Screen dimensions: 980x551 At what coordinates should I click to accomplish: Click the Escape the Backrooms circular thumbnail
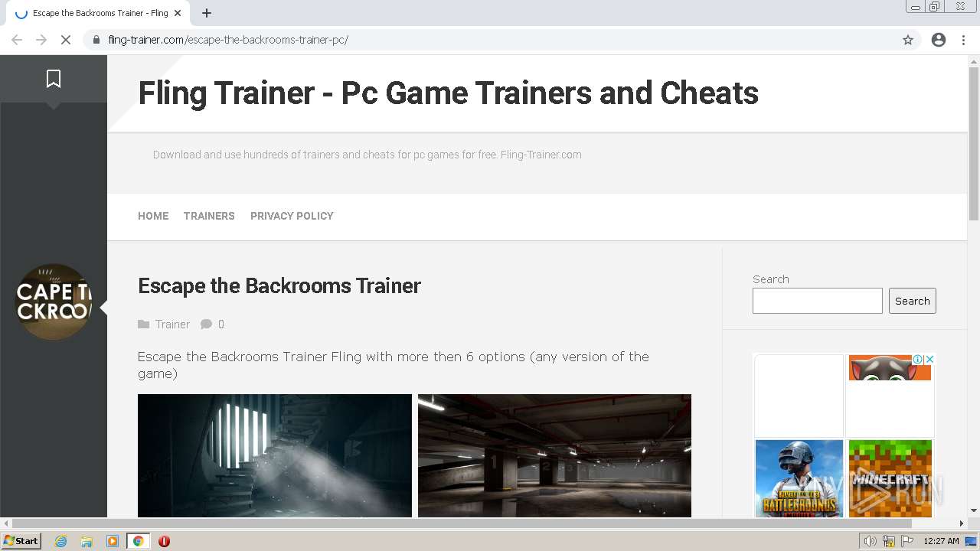click(54, 302)
